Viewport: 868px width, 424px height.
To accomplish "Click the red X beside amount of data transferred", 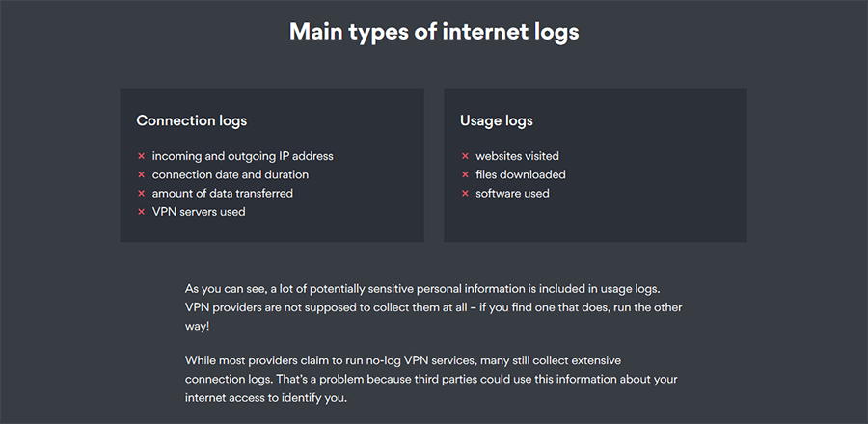I will pos(141,194).
